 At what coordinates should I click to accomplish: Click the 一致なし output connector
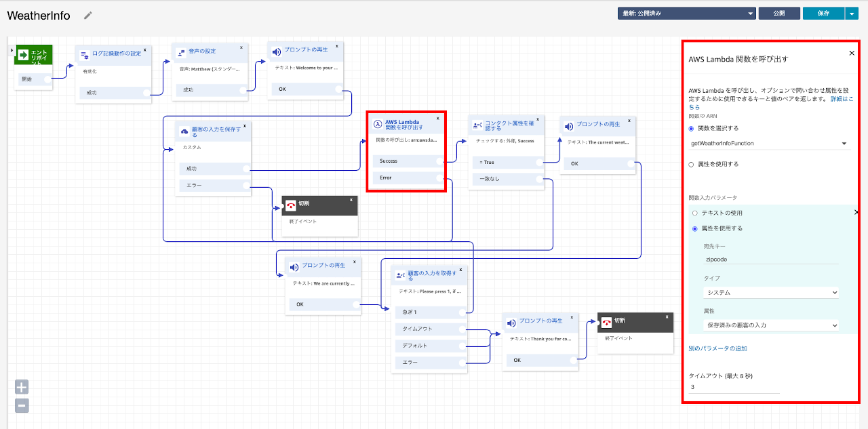pyautogui.click(x=539, y=179)
